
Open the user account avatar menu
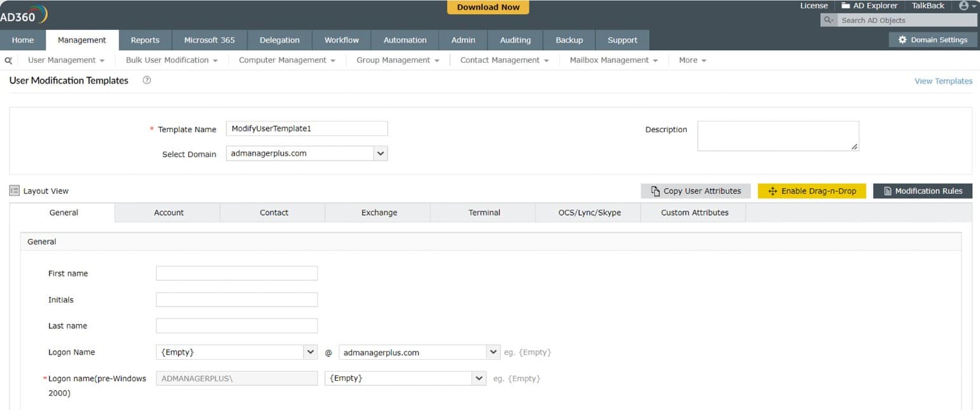(967, 6)
